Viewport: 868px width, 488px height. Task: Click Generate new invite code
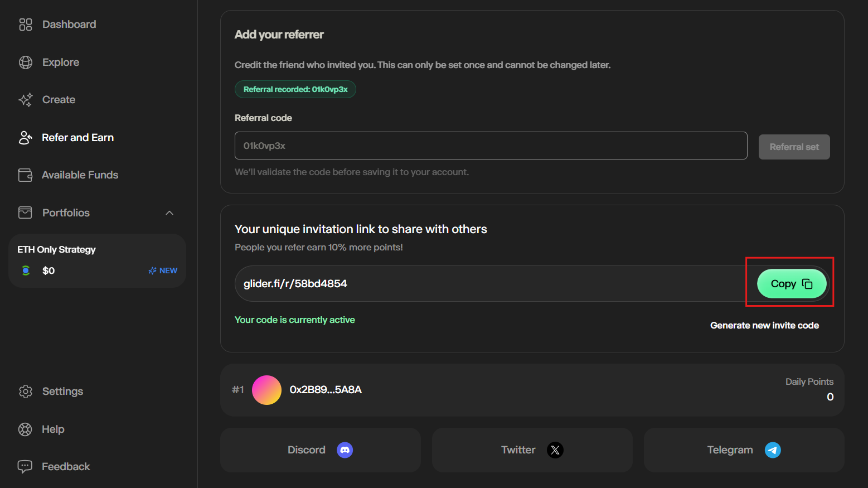(764, 325)
